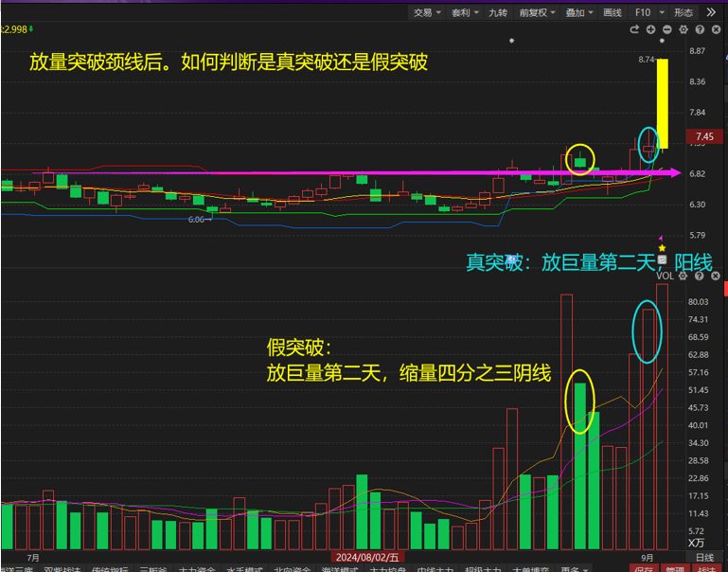Click the low price label 6.06
This screenshot has height=572, width=728.
point(195,220)
